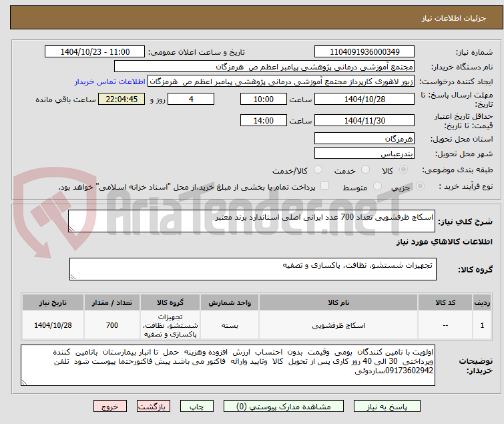
Task: Click the product group cell in table row
Action: [170, 325]
